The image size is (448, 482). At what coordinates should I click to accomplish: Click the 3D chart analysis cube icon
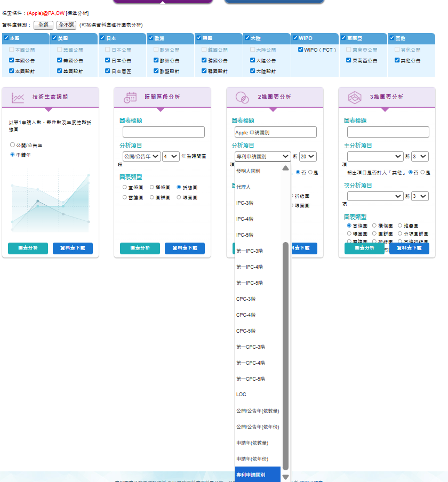point(355,98)
